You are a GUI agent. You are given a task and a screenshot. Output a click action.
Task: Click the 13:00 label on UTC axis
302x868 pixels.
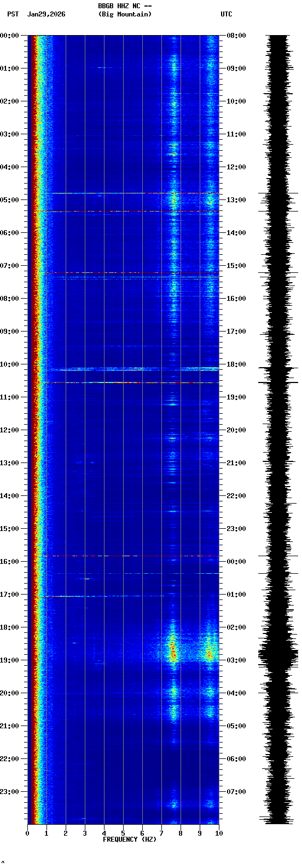pyautogui.click(x=236, y=200)
